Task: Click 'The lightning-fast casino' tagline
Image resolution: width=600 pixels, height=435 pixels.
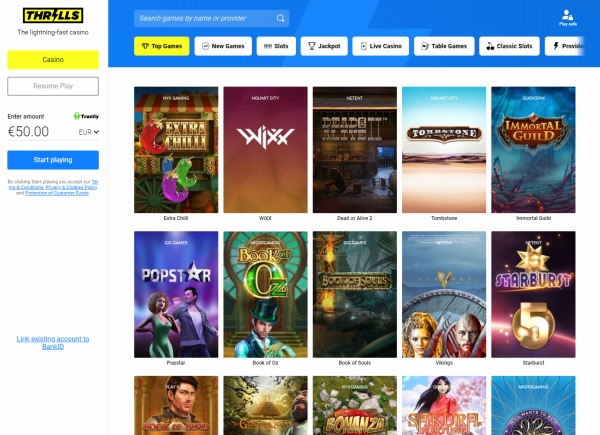Action: [53, 33]
